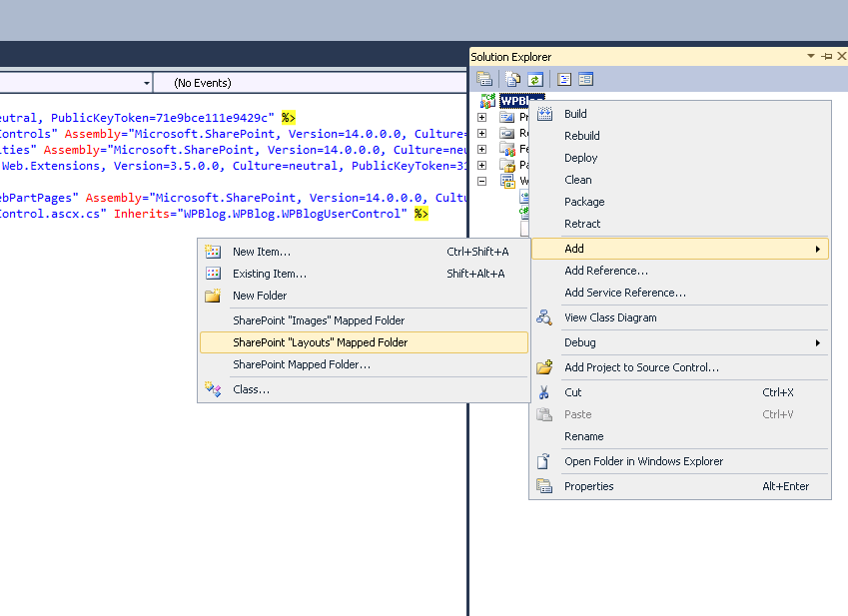Expand the Properties tree node
Screen dimensions: 848x616
[482, 117]
